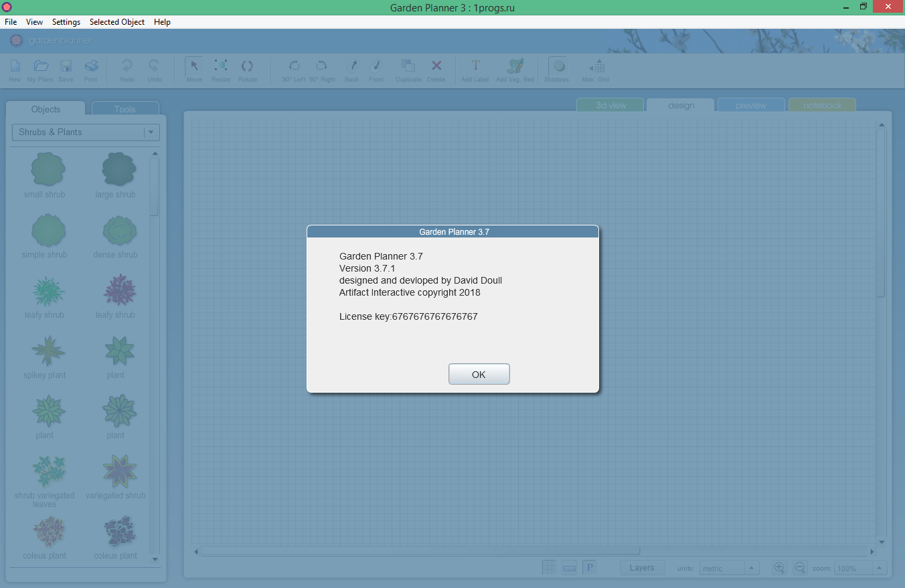Viewport: 905px width, 588px height.
Task: Click the Duplicate icon in toolbar
Action: point(408,66)
